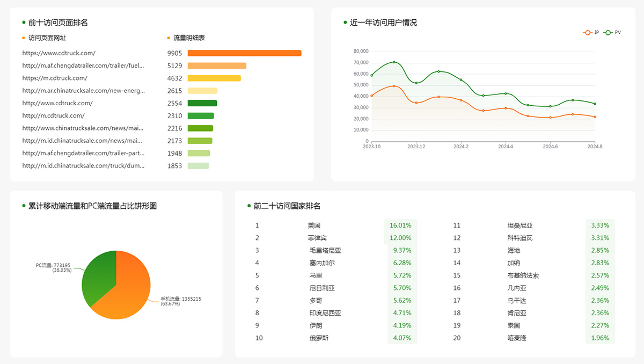Click the bar for value 2554
The height and width of the screenshot is (364, 644).
tap(202, 103)
